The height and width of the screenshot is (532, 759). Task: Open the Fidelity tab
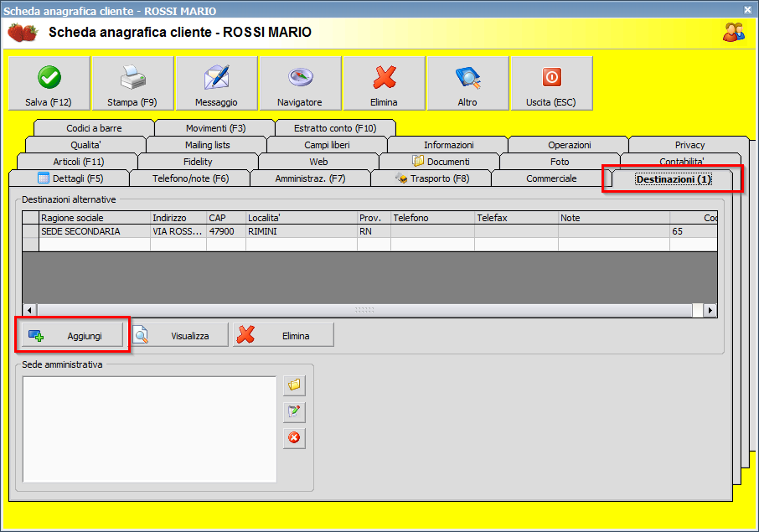[198, 162]
